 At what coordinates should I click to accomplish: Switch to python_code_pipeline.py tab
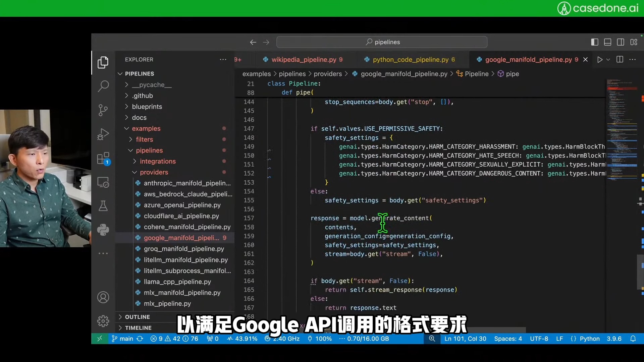click(x=410, y=60)
